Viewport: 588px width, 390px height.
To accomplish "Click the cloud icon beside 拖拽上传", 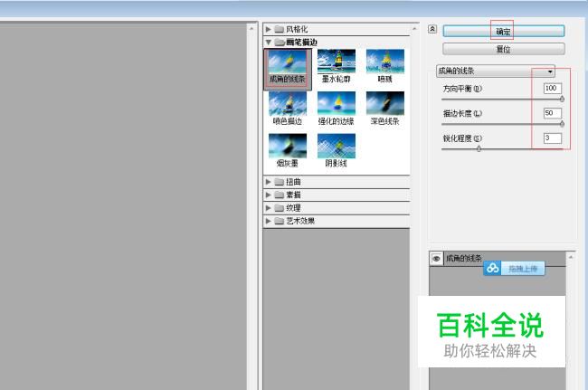I will point(492,269).
